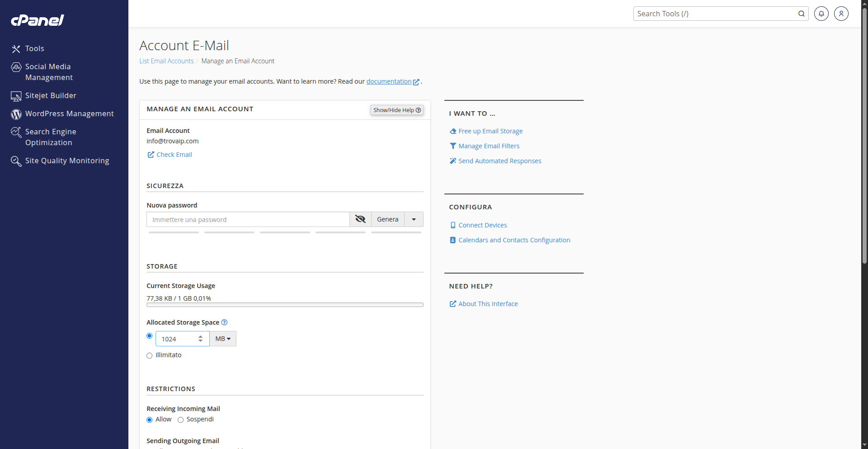Open Free up Email Storage link
The height and width of the screenshot is (449, 868).
tap(491, 131)
